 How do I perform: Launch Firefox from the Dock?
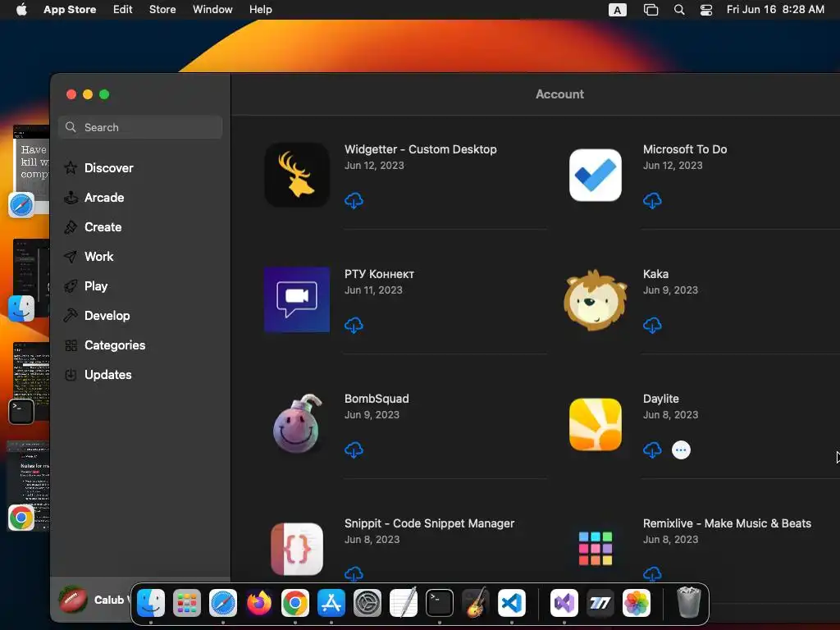pyautogui.click(x=258, y=603)
